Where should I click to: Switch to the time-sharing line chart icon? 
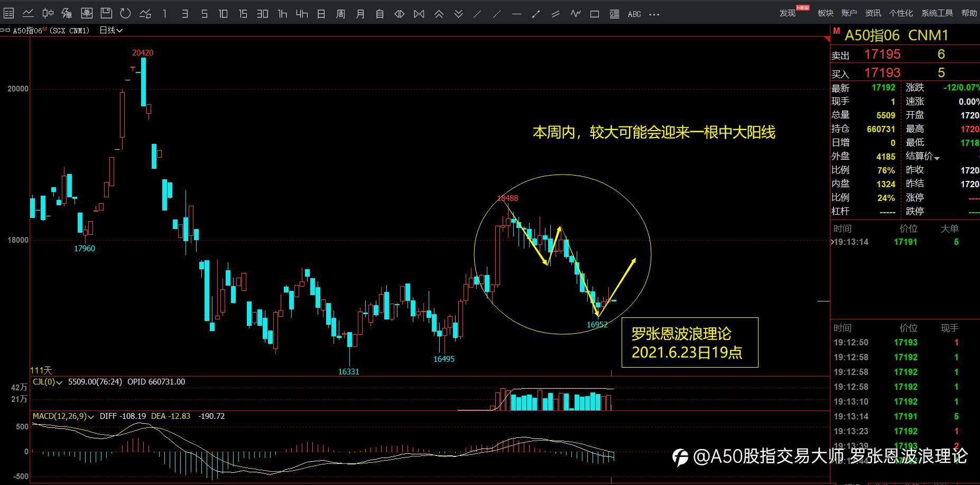(28, 14)
